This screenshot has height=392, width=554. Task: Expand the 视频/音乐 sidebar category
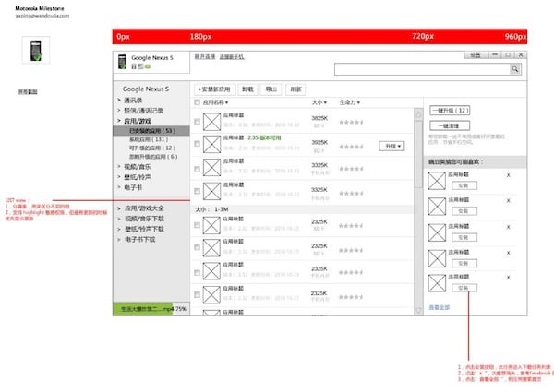138,166
